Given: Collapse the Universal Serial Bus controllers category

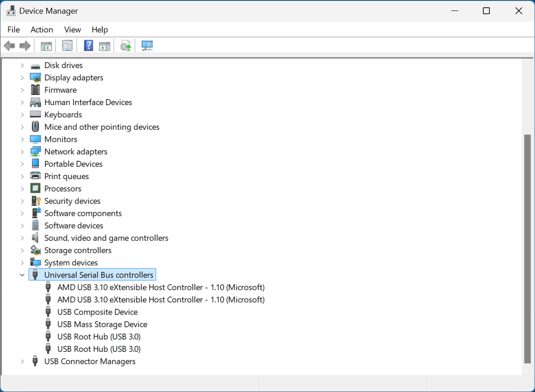Looking at the screenshot, I should tap(22, 275).
